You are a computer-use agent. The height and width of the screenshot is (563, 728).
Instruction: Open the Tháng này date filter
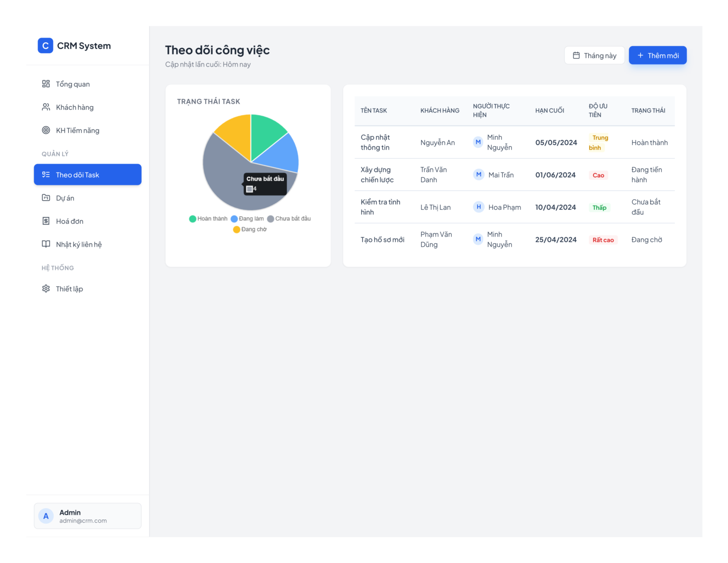tap(594, 55)
